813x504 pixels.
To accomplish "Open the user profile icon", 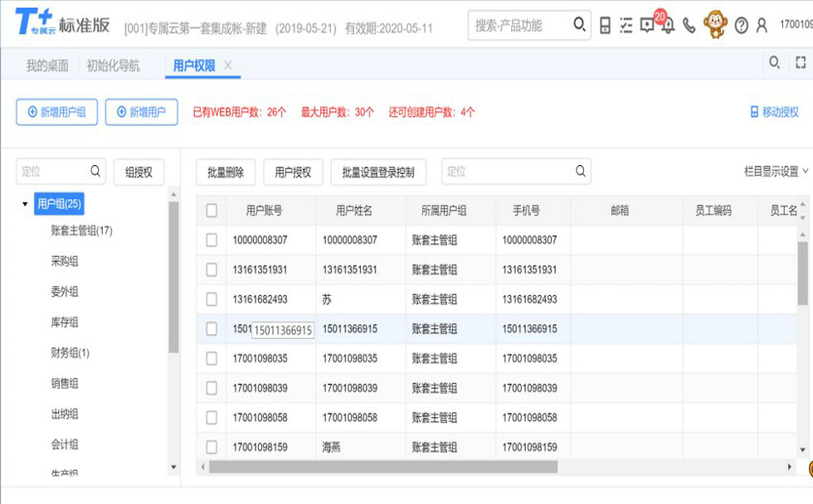I will pos(762,25).
